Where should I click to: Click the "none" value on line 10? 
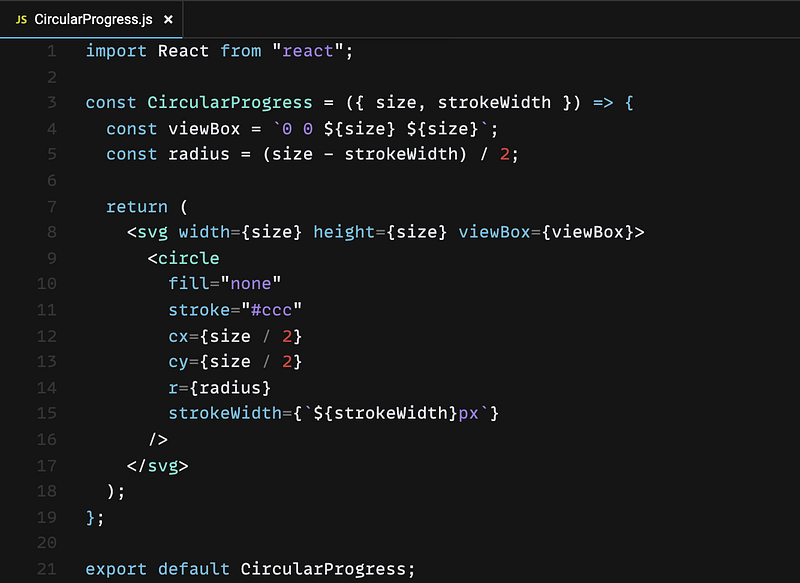[x=251, y=283]
